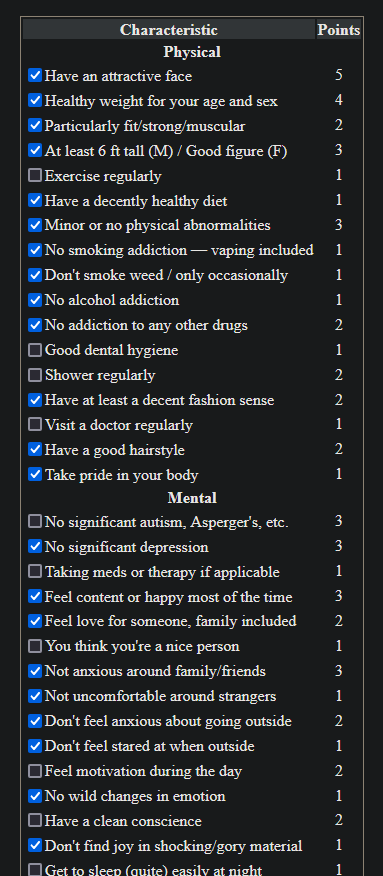Uncheck the 'Have an attractive face' checkbox

(35, 75)
